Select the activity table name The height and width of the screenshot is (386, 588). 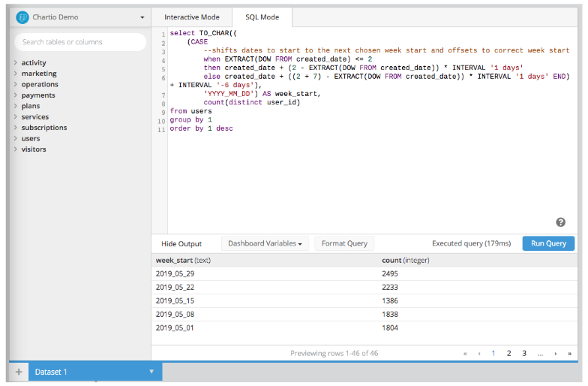[x=34, y=63]
